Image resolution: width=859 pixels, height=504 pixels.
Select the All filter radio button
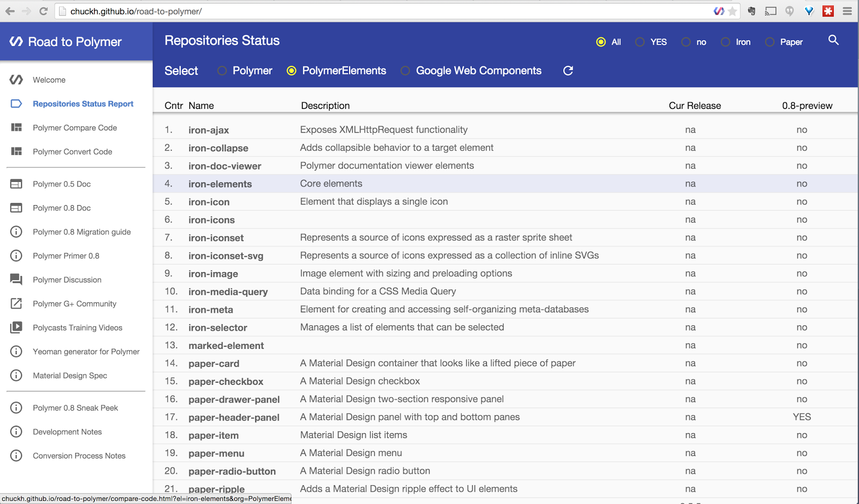tap(601, 42)
